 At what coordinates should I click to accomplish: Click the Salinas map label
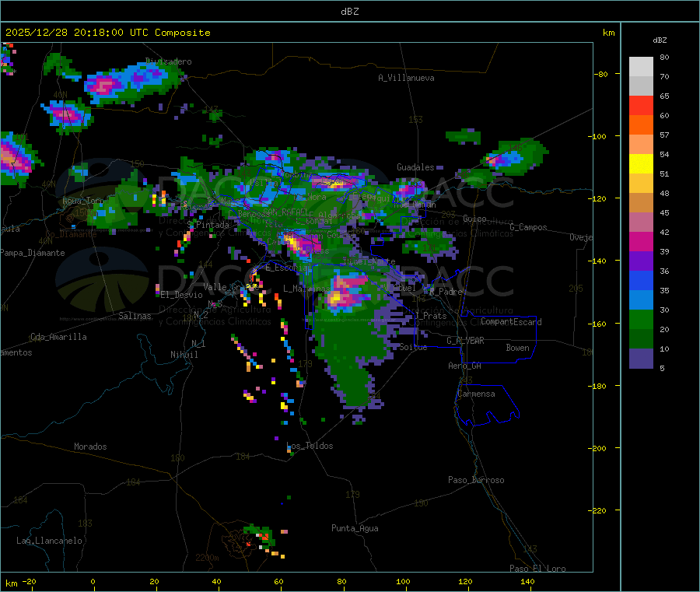(135, 316)
